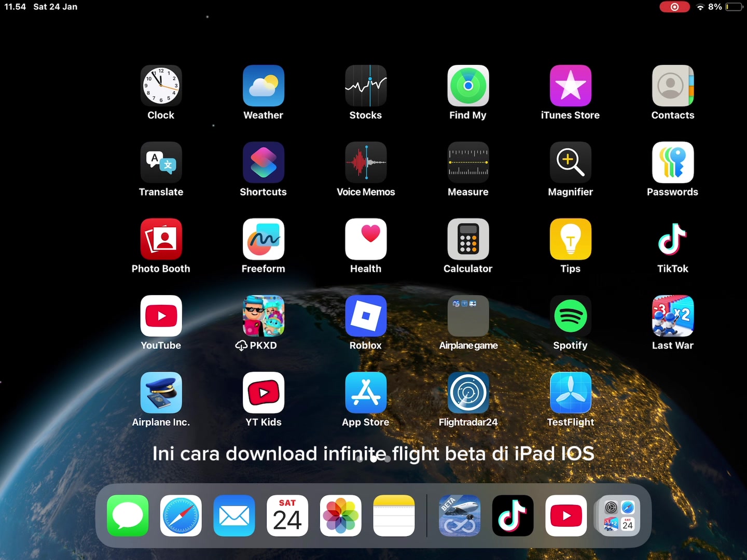The width and height of the screenshot is (747, 560).
Task: Open the Photos app in the dock
Action: 341,515
